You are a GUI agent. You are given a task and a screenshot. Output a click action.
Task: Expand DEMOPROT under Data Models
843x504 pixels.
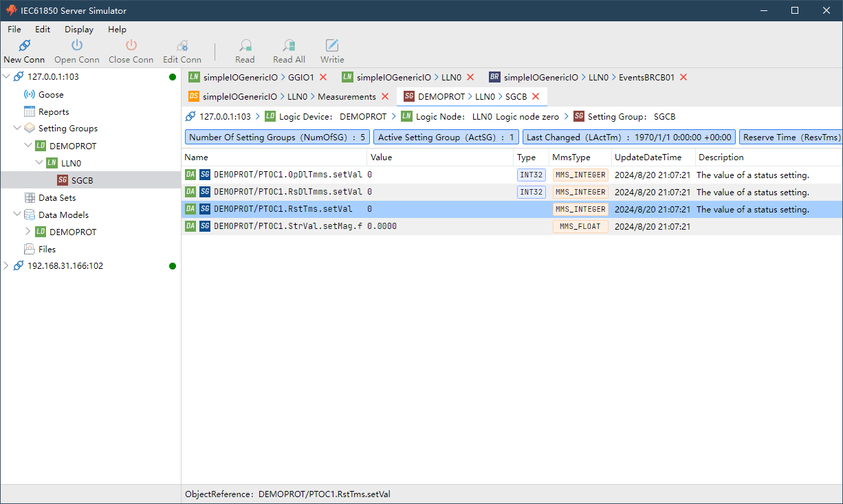28,232
